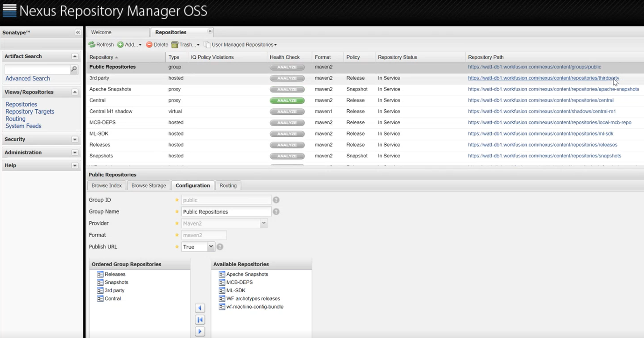Collapse the Sonatype sidebar with the double-arrow icon

click(x=78, y=33)
